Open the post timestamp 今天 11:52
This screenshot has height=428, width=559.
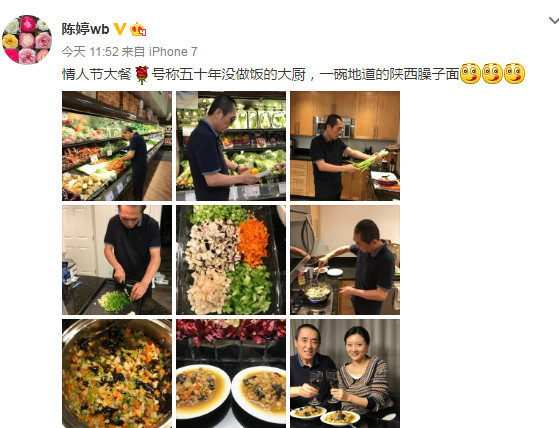tap(90, 52)
